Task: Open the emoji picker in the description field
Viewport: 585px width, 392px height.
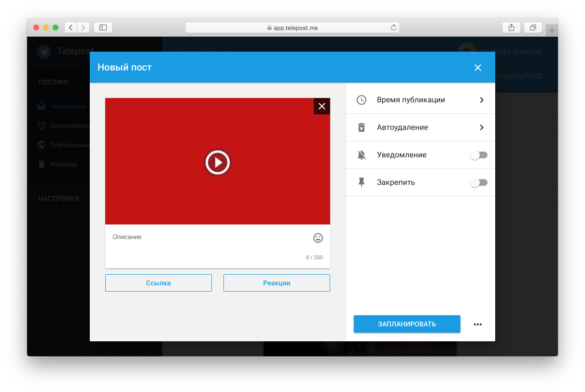Action: [317, 238]
